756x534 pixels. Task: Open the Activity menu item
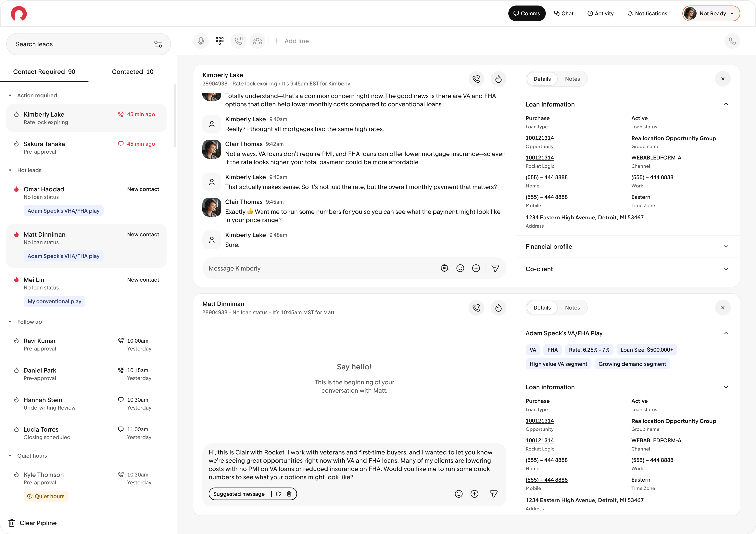click(600, 14)
